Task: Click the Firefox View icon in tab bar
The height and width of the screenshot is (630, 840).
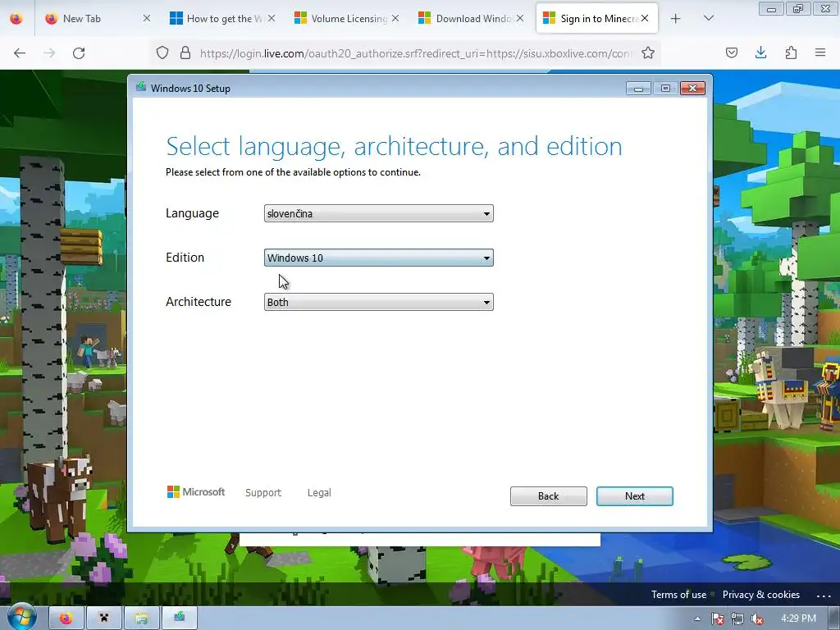Action: [16, 19]
